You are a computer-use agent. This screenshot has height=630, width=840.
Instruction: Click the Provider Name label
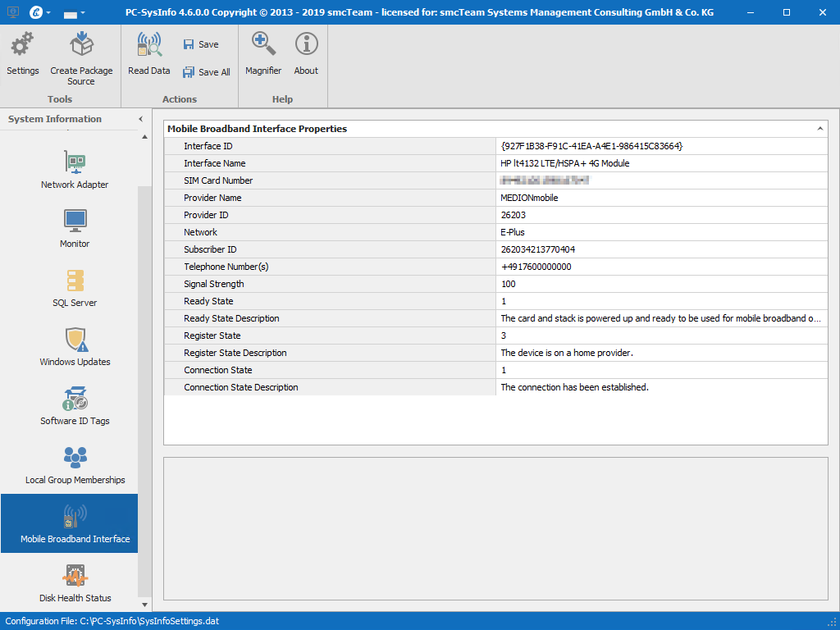pyautogui.click(x=212, y=198)
